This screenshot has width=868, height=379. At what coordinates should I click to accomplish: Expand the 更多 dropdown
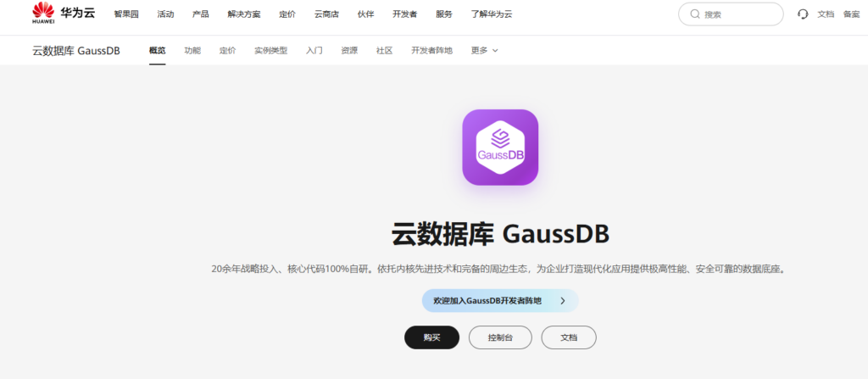(x=484, y=50)
